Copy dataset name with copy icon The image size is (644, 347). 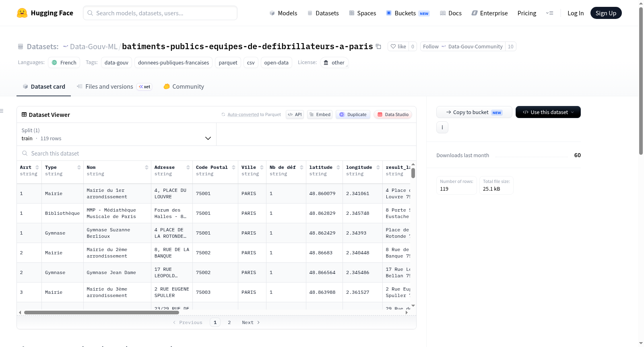coord(378,46)
